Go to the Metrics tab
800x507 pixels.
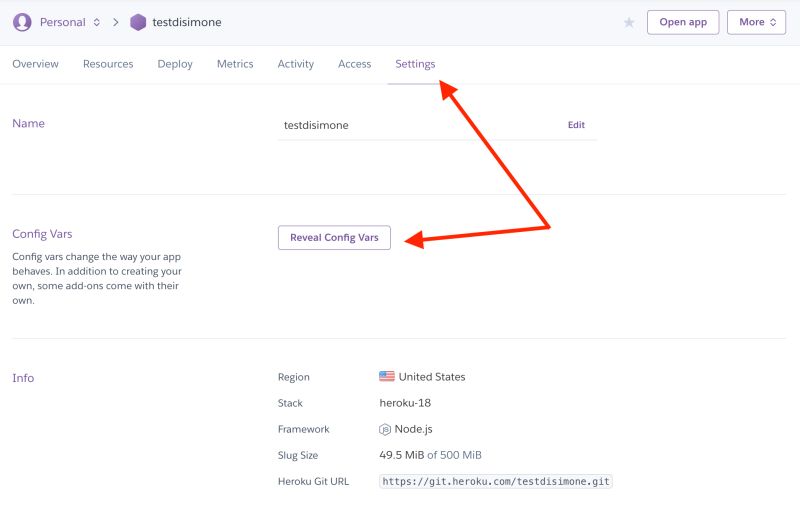tap(235, 64)
